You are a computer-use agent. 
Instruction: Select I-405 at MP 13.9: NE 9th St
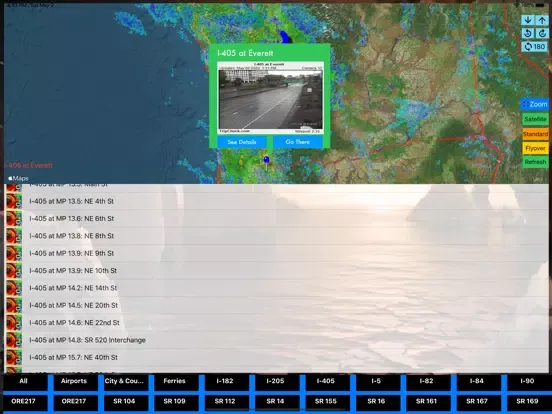coord(276,253)
